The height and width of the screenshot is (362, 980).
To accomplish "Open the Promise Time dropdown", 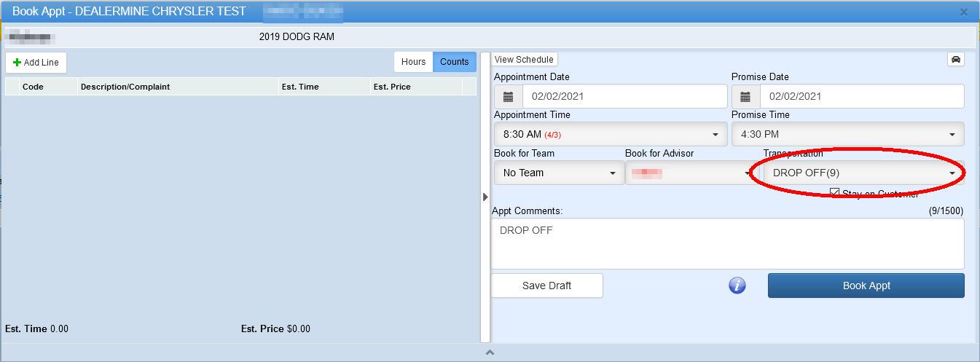I will [x=847, y=134].
